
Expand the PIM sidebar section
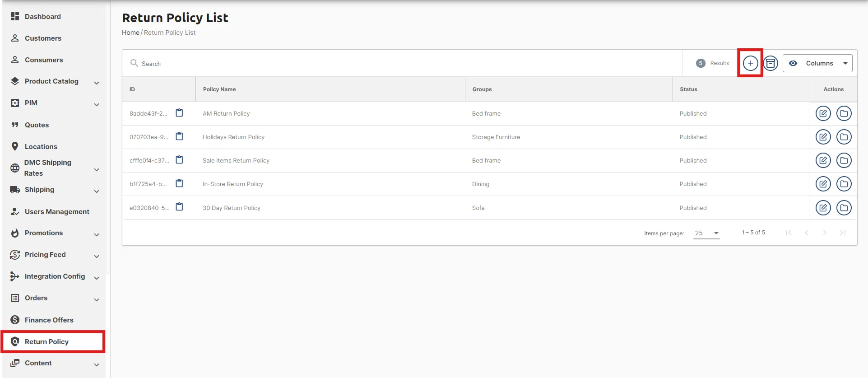point(97,105)
